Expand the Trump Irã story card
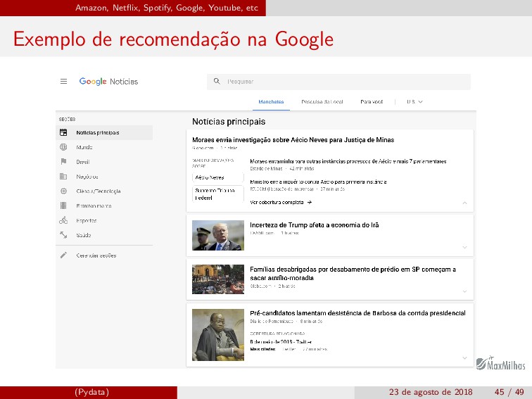 tap(465, 247)
